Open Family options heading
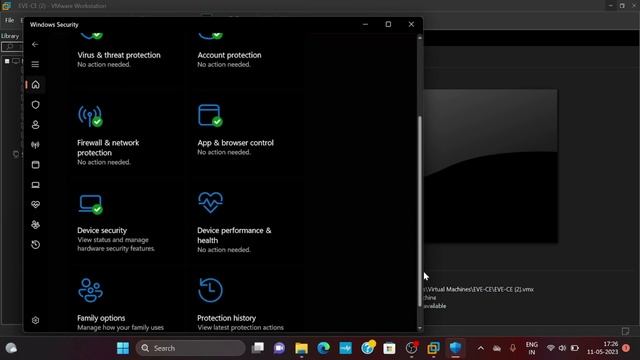The height and width of the screenshot is (360, 640). (101, 318)
